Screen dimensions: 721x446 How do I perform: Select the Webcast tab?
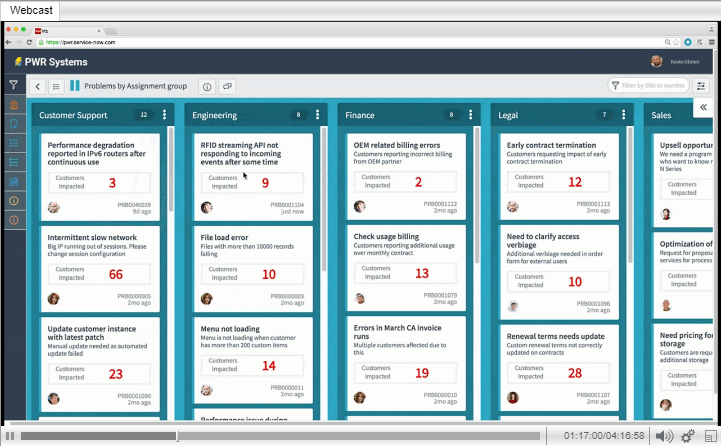31,10
